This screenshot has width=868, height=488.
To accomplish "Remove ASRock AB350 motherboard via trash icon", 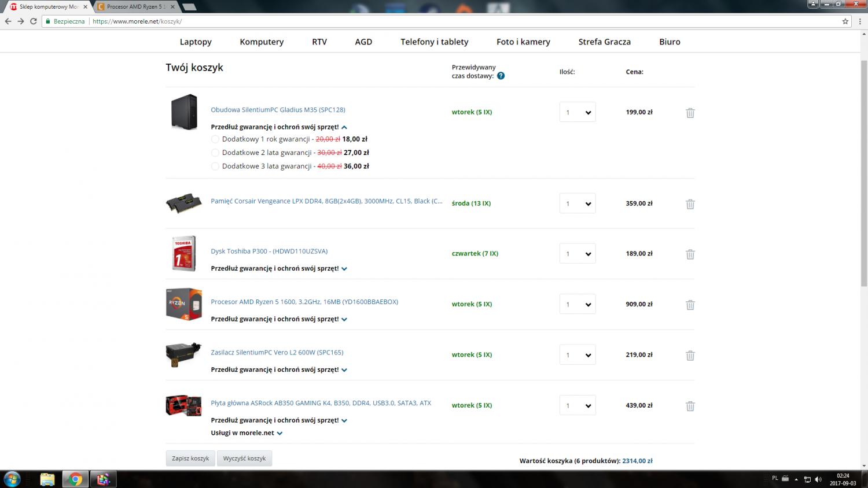I will [x=690, y=406].
